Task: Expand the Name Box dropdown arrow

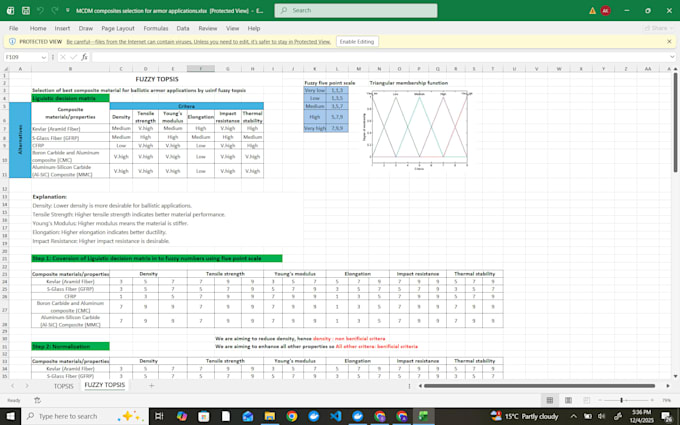Action: pyautogui.click(x=43, y=57)
